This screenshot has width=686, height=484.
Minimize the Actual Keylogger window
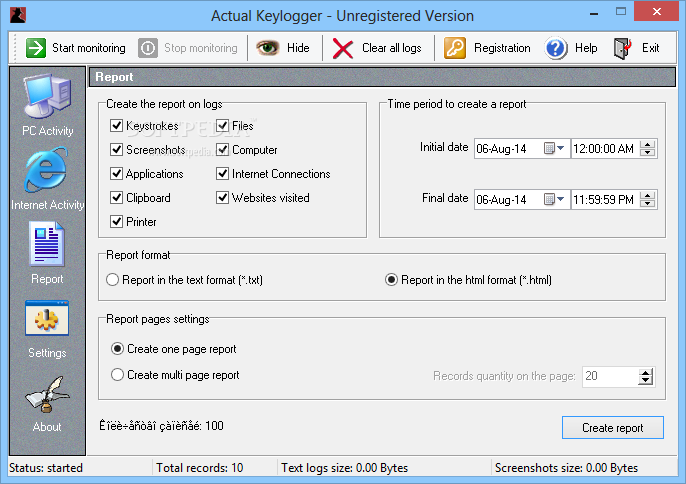pos(594,13)
